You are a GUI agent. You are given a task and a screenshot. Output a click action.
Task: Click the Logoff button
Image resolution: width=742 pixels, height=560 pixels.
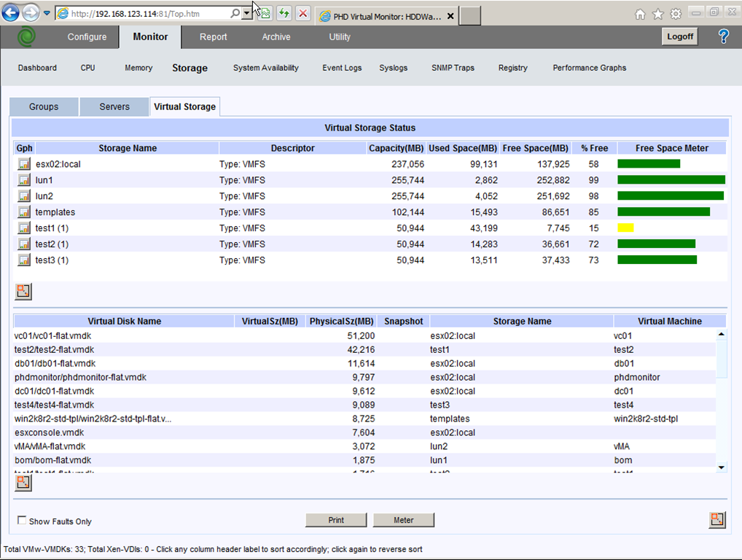click(679, 36)
